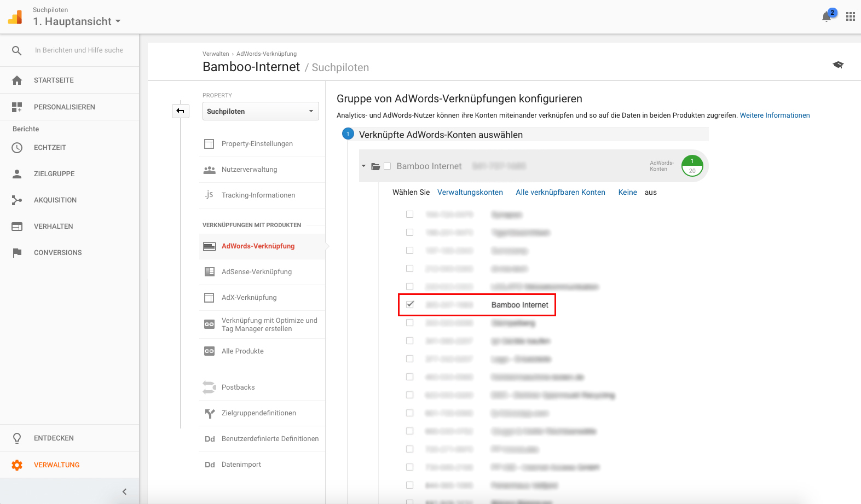Screen dimensions: 861x504
Task: Click the AdSense-Verknüpfung icon
Action: click(x=209, y=272)
